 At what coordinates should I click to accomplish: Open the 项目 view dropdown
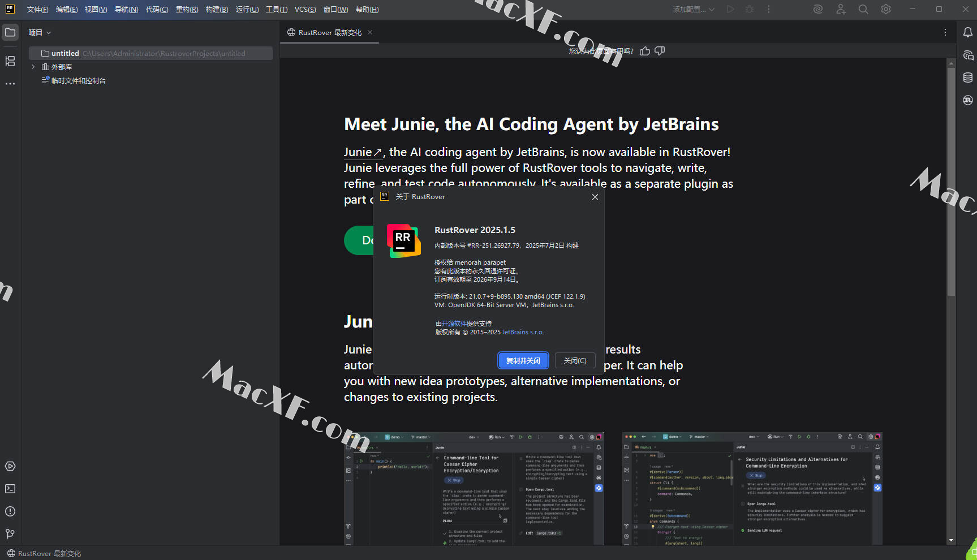(40, 33)
